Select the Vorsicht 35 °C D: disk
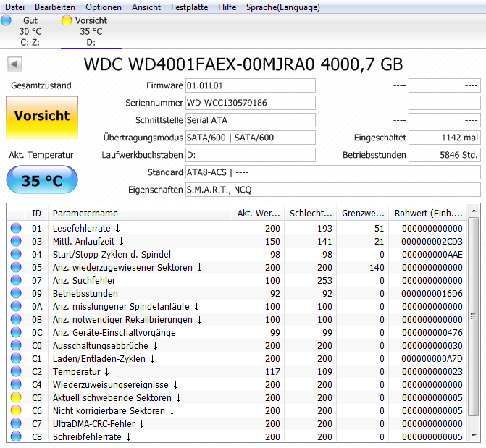Screen dimensions: 486x448 (91, 31)
